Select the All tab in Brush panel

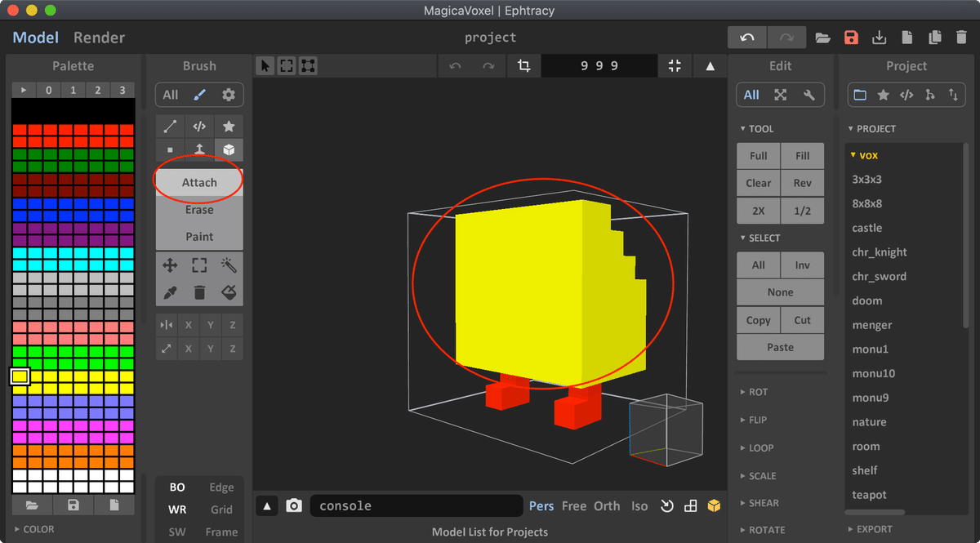[170, 95]
